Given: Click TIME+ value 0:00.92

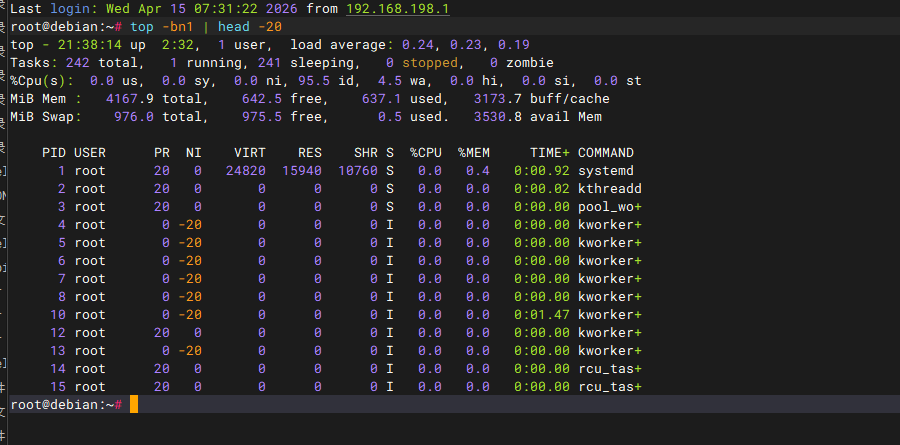Looking at the screenshot, I should click(x=542, y=171).
